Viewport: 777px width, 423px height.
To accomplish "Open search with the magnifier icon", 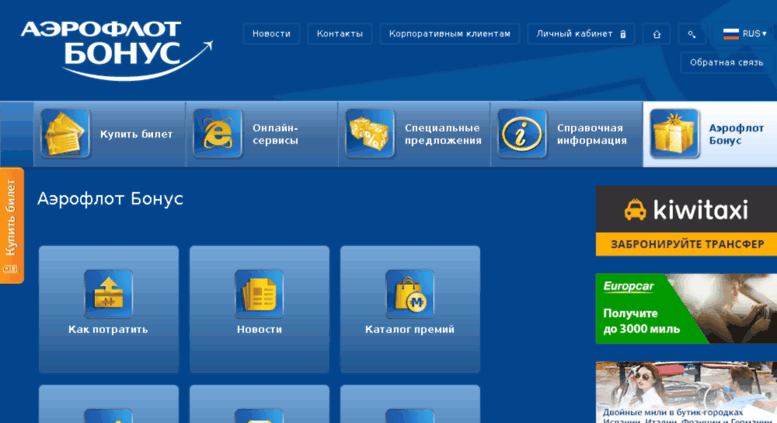I will coord(692,34).
